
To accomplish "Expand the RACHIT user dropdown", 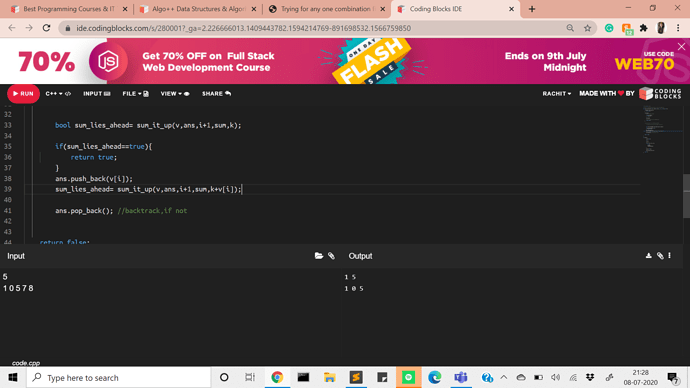I will (x=557, y=94).
